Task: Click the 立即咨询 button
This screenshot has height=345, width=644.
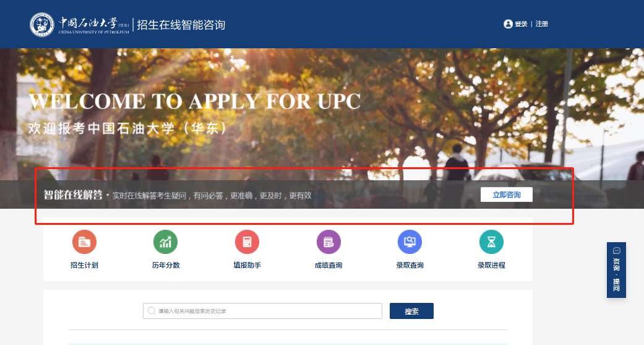Action: point(507,195)
